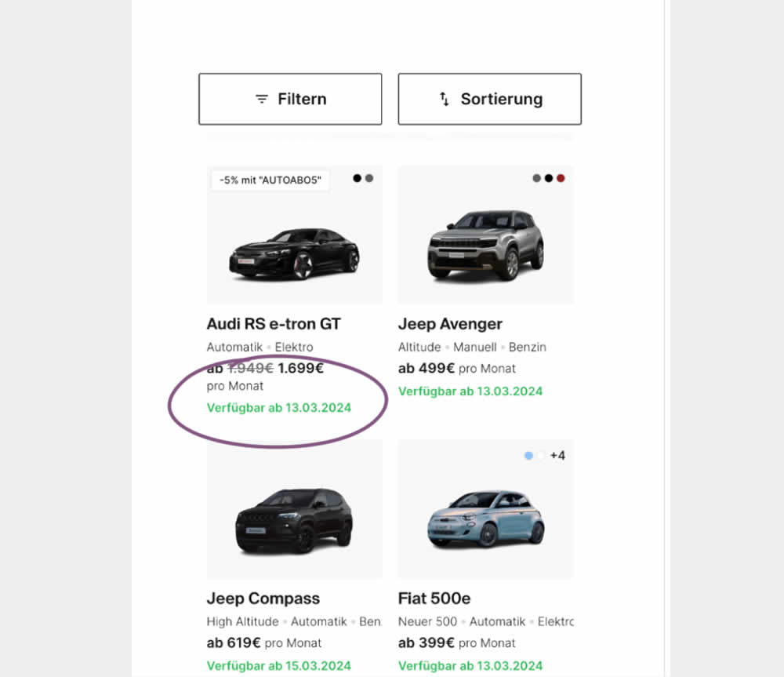Open the Audi RS e-tron GT car image
This screenshot has width=784, height=677.
294,253
